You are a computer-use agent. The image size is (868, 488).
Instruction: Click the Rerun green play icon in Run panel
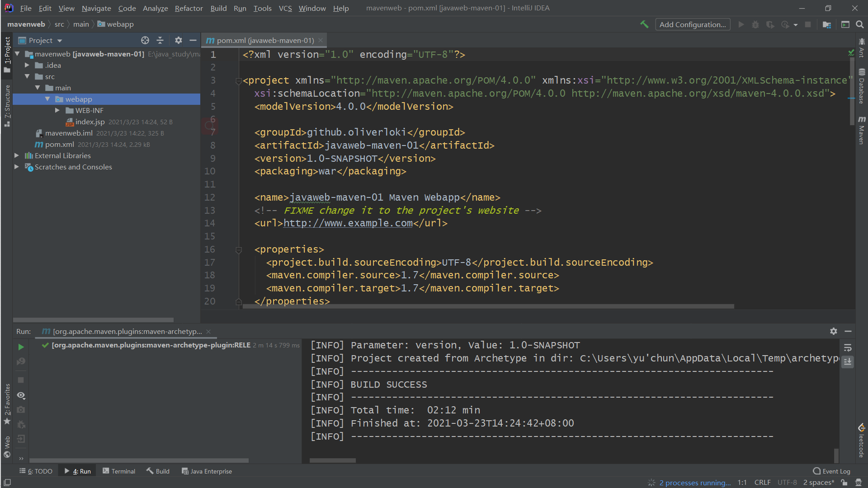tap(21, 347)
